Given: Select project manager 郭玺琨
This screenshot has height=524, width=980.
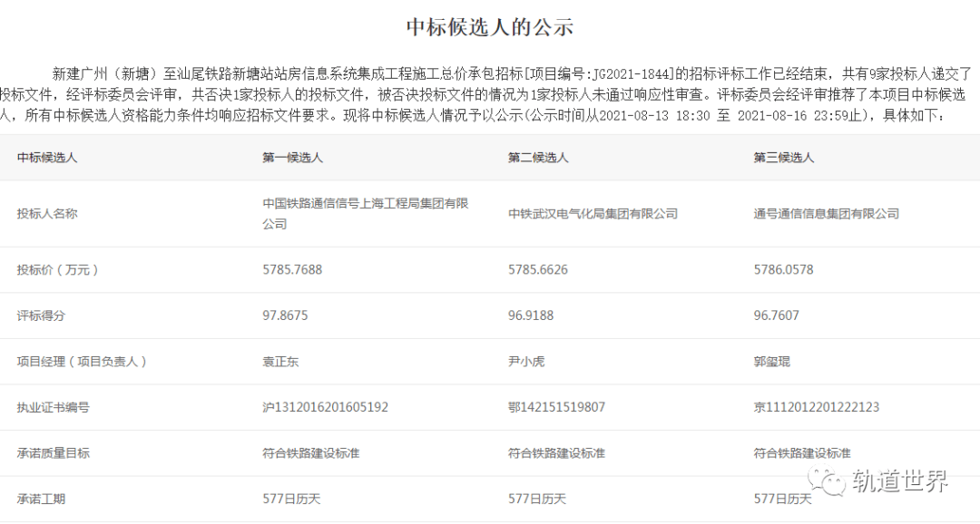Looking at the screenshot, I should [772, 362].
